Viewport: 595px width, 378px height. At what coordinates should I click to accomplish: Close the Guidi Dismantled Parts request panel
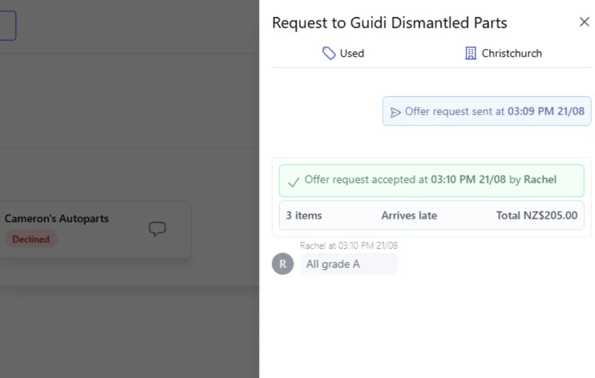coord(584,22)
